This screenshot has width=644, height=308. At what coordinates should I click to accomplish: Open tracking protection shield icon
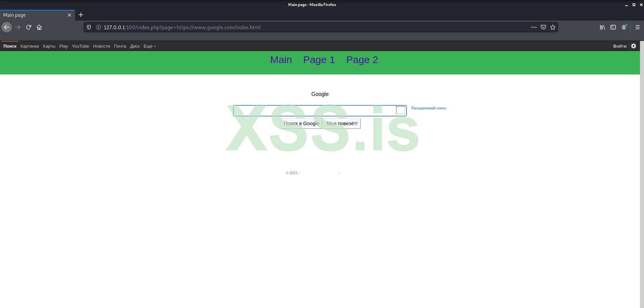point(89,27)
